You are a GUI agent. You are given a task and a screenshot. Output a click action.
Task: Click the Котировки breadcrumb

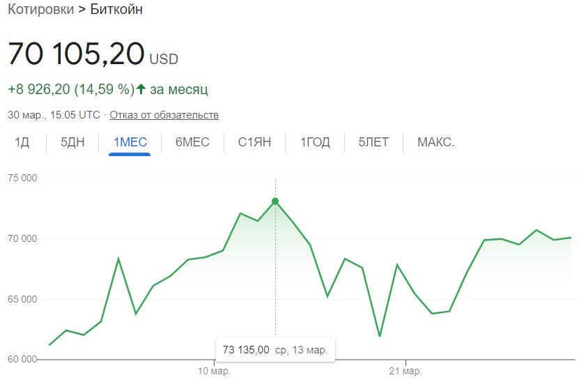tap(41, 9)
